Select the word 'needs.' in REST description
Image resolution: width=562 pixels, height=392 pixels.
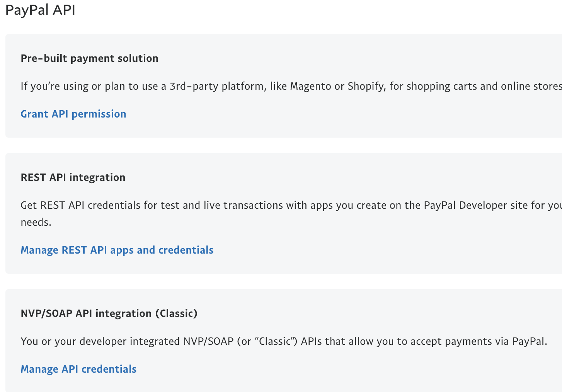36,222
